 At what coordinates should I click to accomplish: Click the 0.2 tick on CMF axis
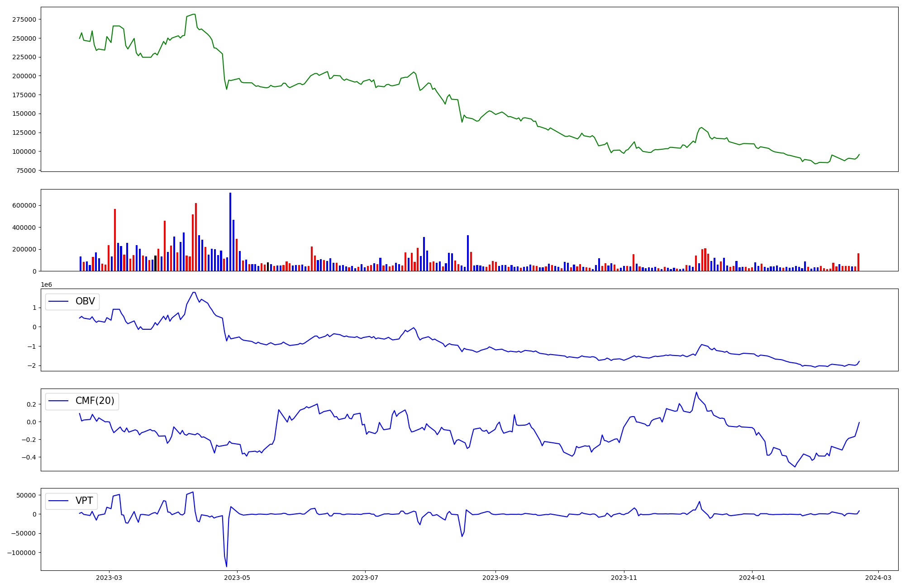[x=32, y=404]
